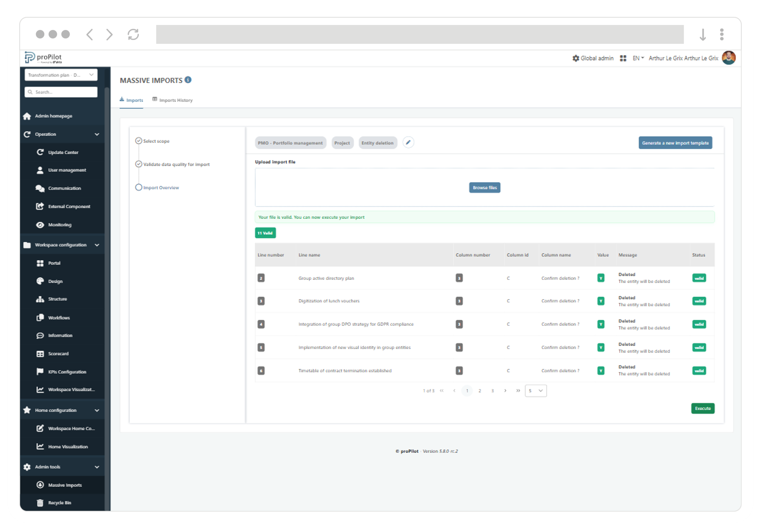
Task: Jump to last results page
Action: (518, 390)
